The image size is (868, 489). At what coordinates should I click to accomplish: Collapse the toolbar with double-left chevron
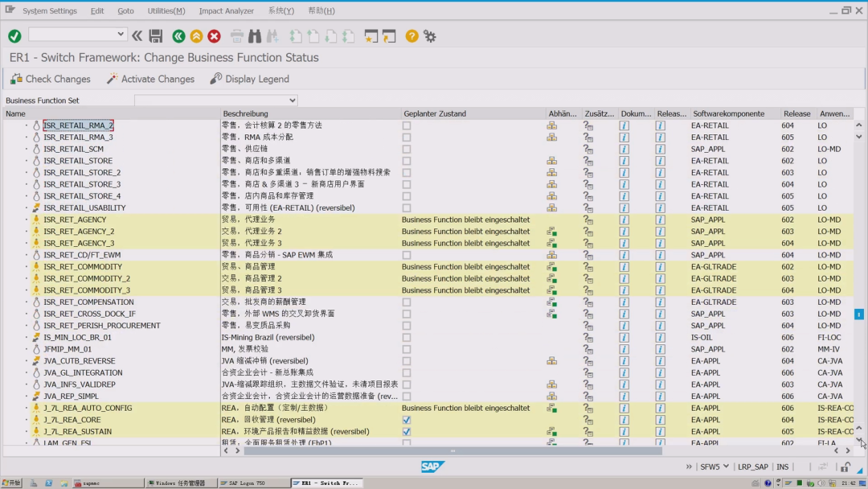point(137,36)
